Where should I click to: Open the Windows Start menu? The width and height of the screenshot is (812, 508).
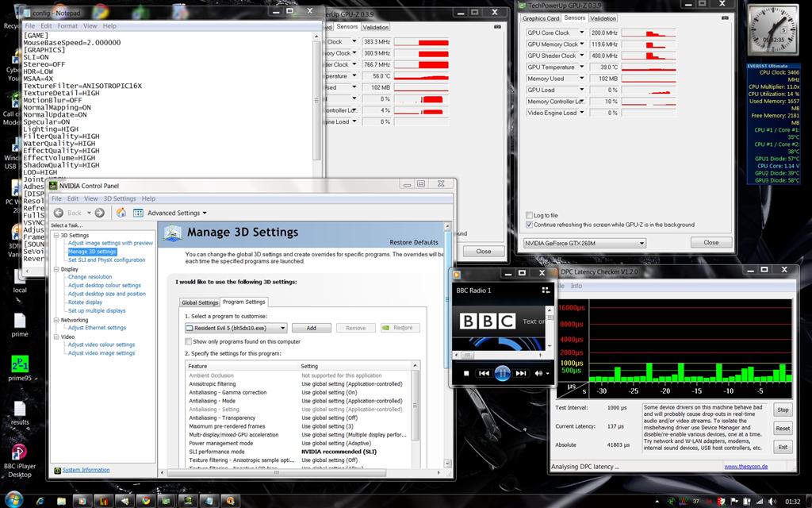14,500
